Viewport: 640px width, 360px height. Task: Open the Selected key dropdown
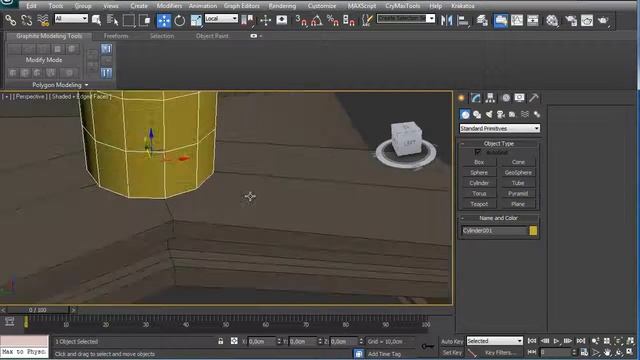494,341
